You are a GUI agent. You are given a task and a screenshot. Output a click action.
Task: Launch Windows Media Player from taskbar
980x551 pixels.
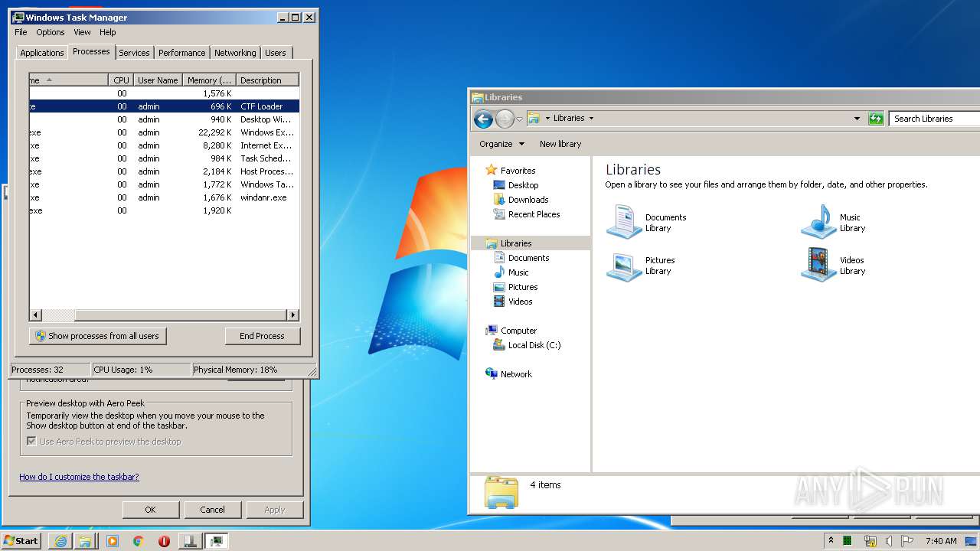113,541
